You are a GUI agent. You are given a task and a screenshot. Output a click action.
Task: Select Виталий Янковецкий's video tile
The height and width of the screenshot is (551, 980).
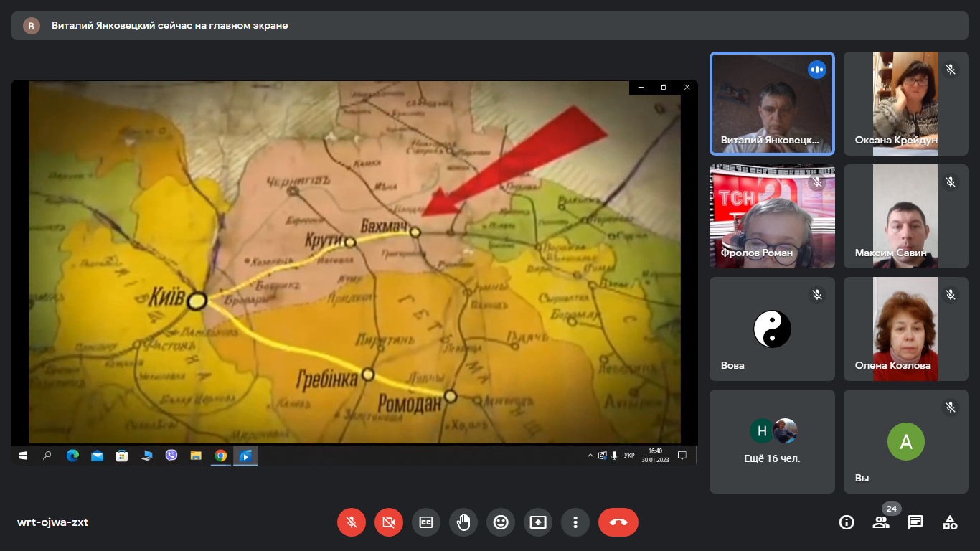pos(772,103)
